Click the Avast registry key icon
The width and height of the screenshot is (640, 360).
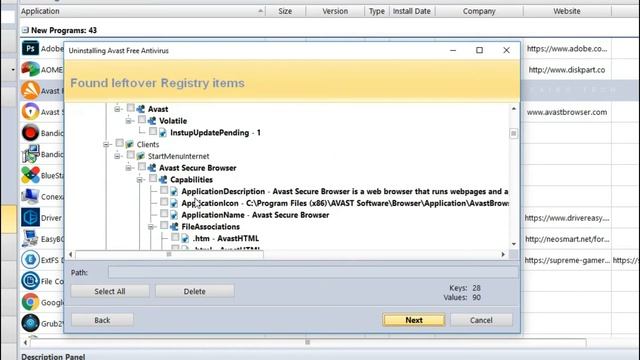tap(141, 109)
